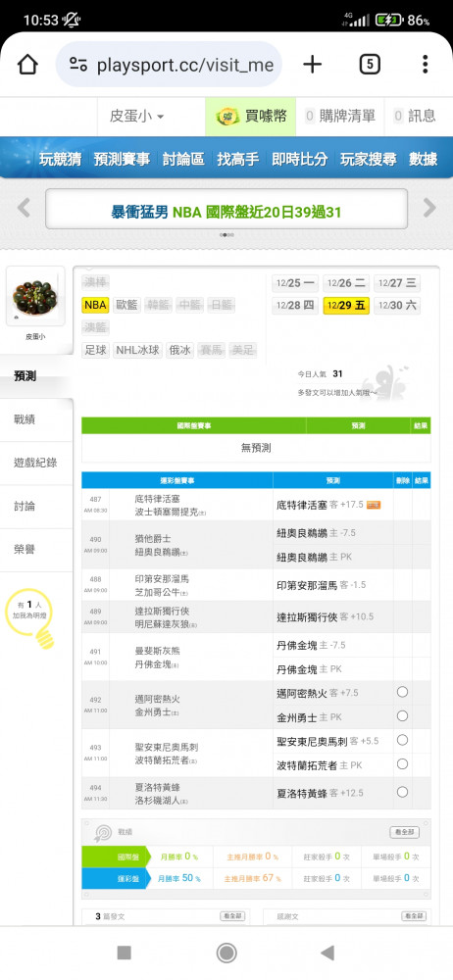Open the browser three-dot menu
Screen dimensions: 453x980
[x=425, y=65]
